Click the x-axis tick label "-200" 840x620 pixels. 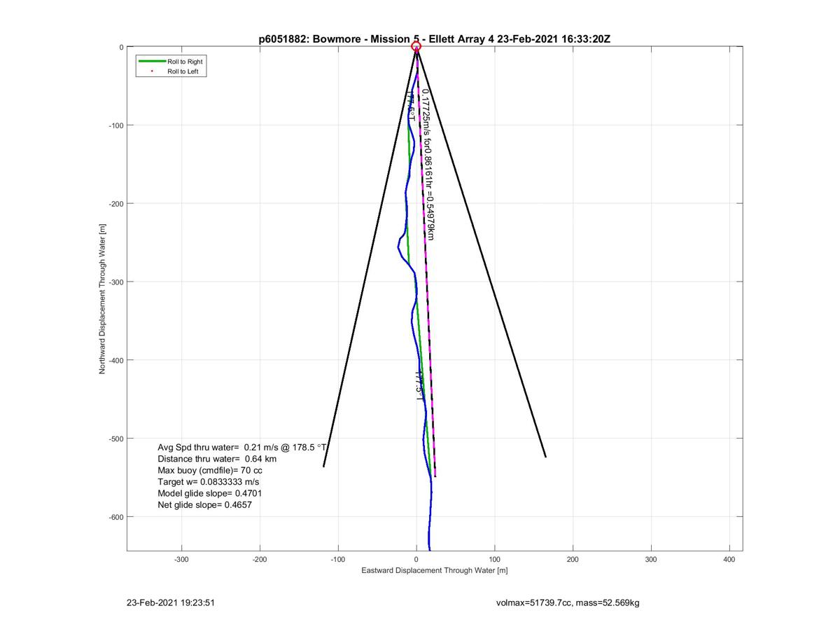(x=260, y=559)
